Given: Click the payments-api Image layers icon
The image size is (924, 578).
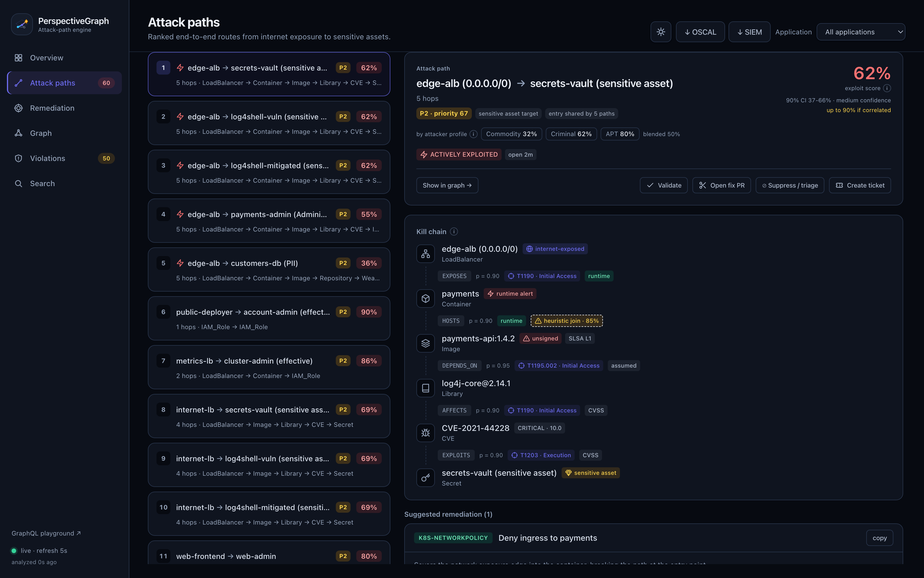Looking at the screenshot, I should [425, 343].
